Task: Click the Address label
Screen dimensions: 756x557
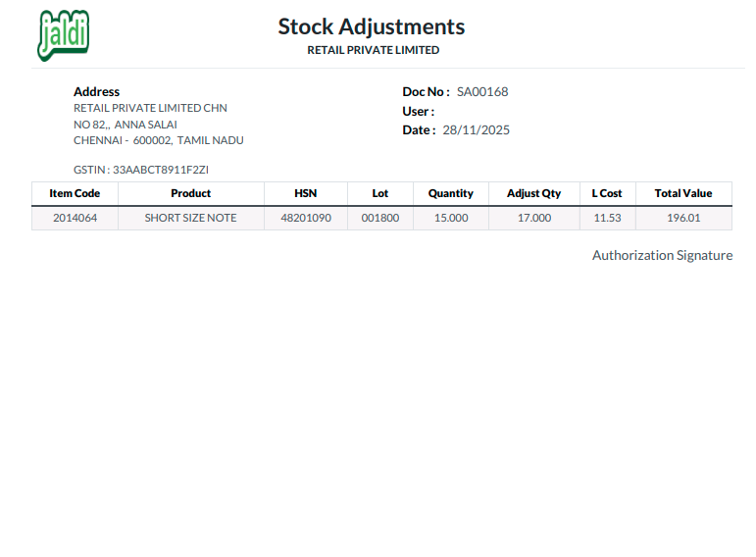Action: [x=96, y=91]
